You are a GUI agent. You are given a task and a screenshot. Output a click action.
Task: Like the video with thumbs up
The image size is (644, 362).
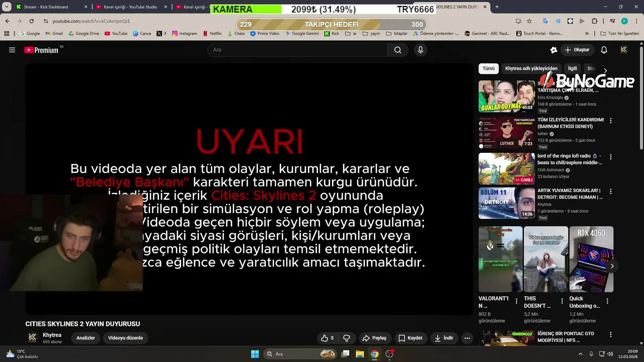coord(328,338)
